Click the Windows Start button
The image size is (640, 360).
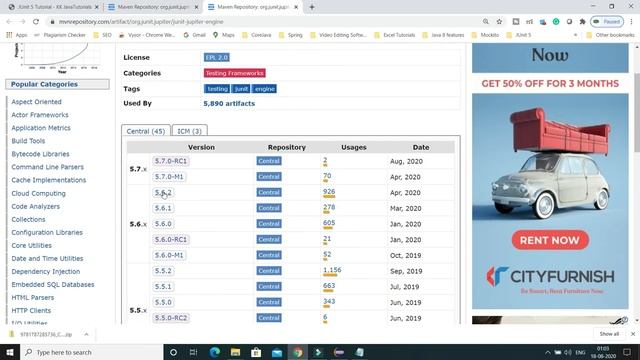[x=10, y=352]
